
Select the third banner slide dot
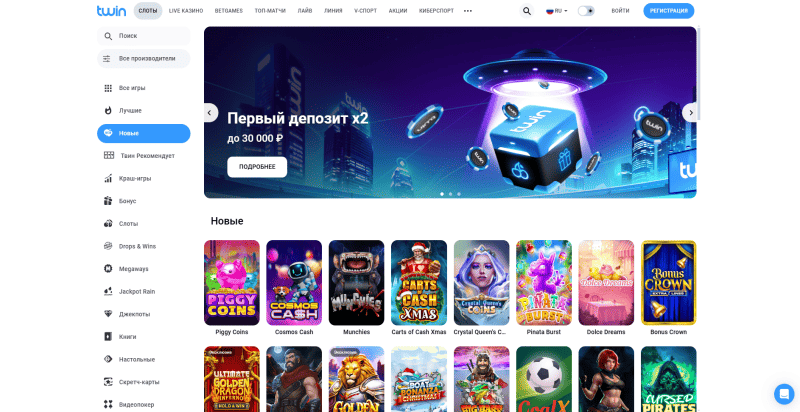(459, 194)
